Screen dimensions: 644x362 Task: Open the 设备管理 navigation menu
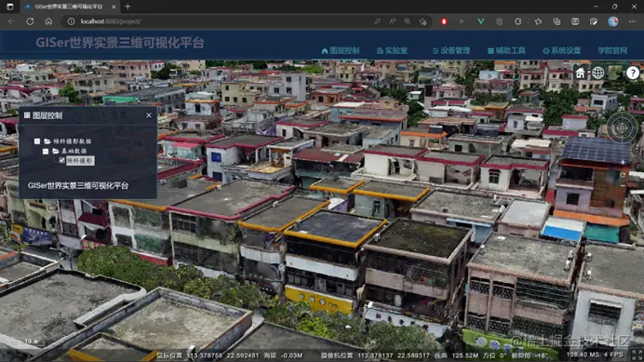451,50
